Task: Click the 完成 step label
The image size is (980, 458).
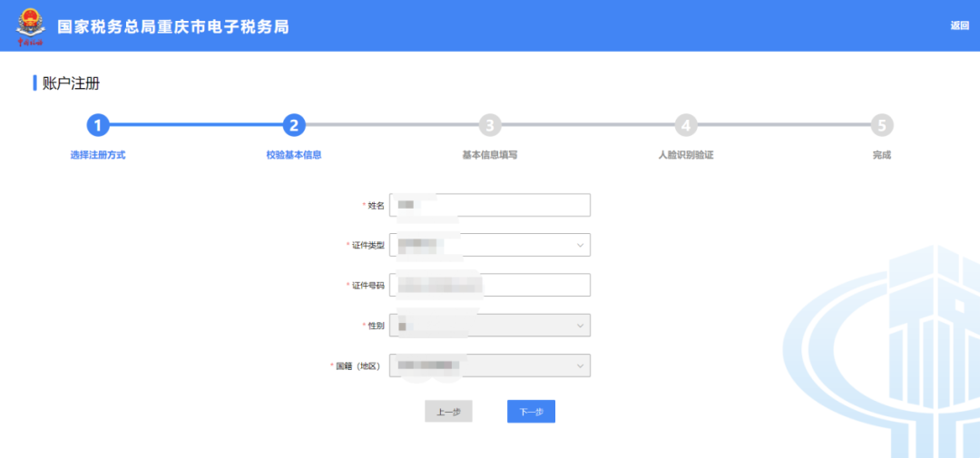Action: click(x=882, y=155)
